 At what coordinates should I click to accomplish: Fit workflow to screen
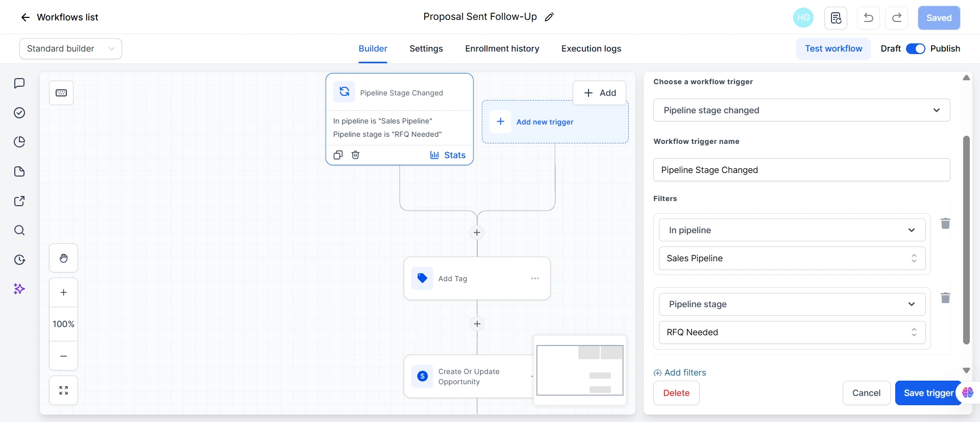[x=63, y=390]
